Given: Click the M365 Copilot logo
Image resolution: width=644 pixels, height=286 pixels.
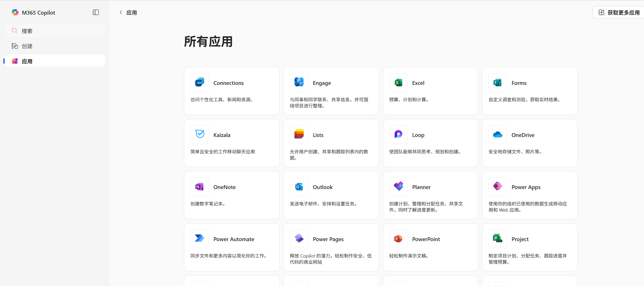Looking at the screenshot, I should [x=15, y=12].
